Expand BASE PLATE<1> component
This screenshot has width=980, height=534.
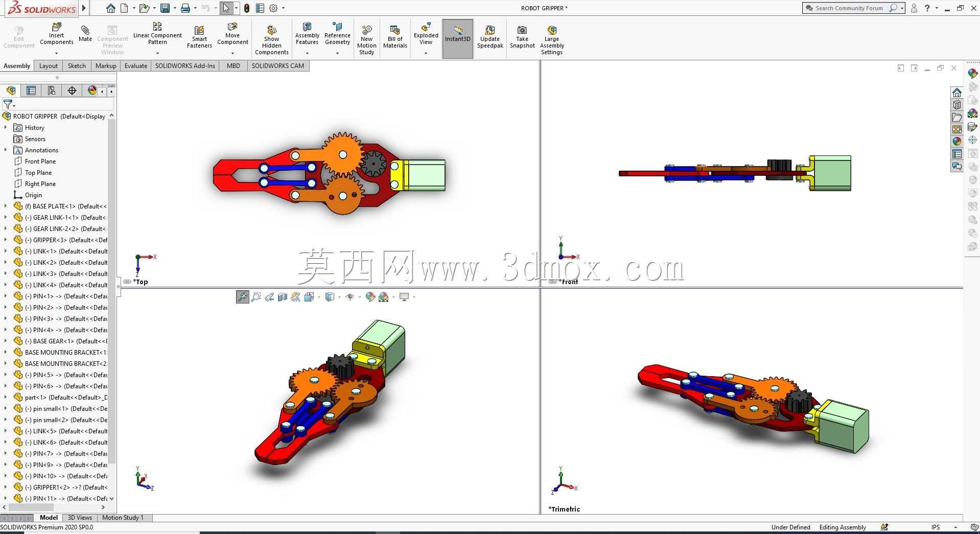coord(6,206)
